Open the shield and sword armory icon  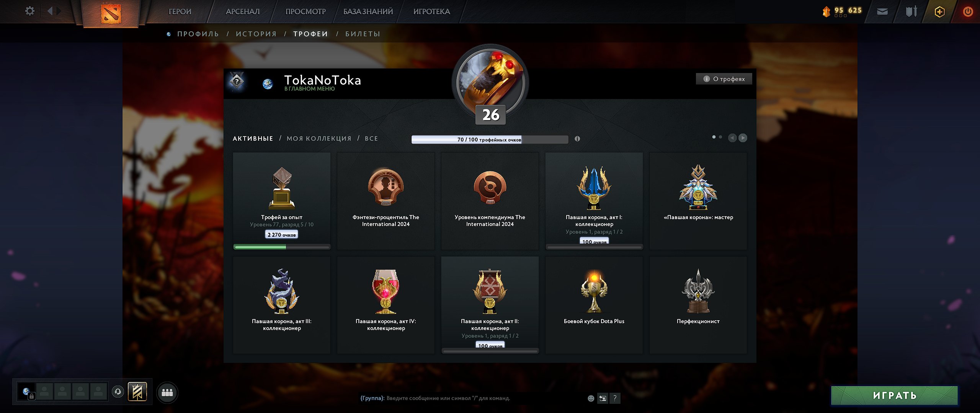(911, 11)
